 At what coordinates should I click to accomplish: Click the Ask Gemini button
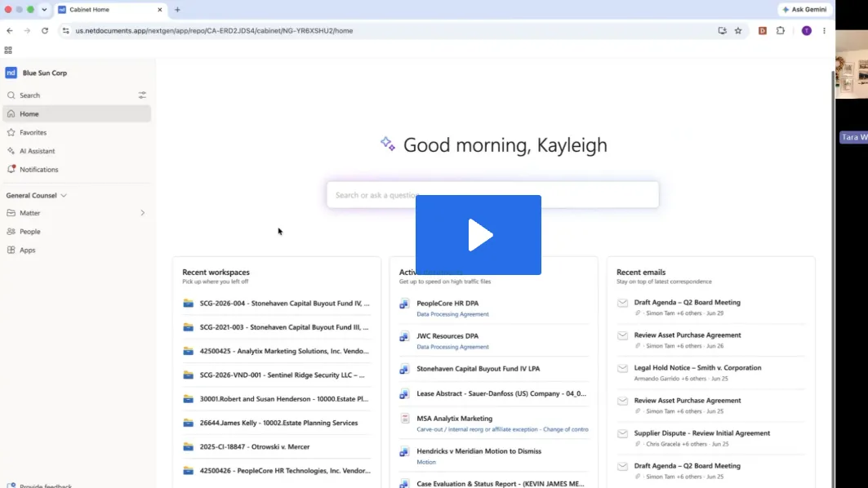pos(804,10)
